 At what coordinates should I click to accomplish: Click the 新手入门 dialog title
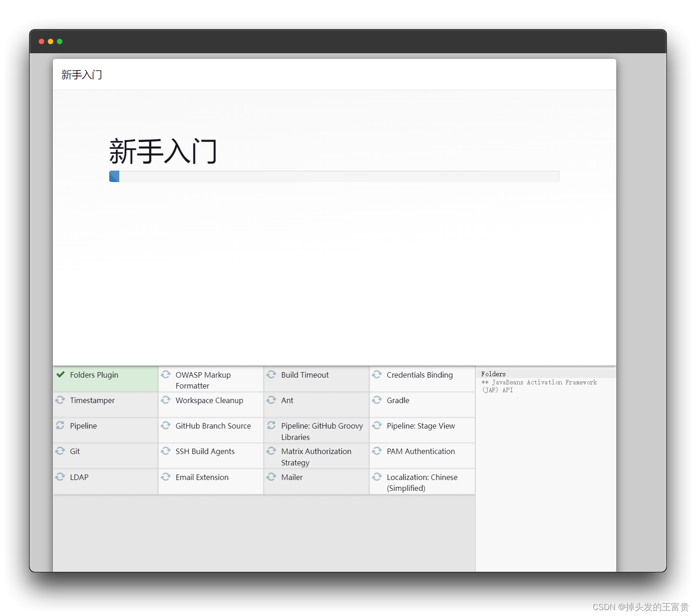(81, 75)
